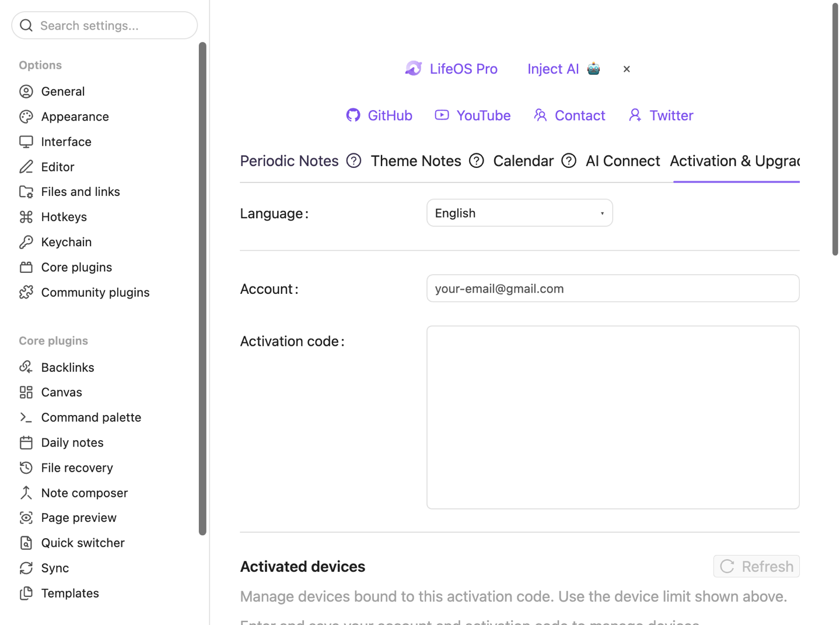Viewport: 840px width, 625px height.
Task: Click the Hotkeys command-key icon
Action: 26,217
